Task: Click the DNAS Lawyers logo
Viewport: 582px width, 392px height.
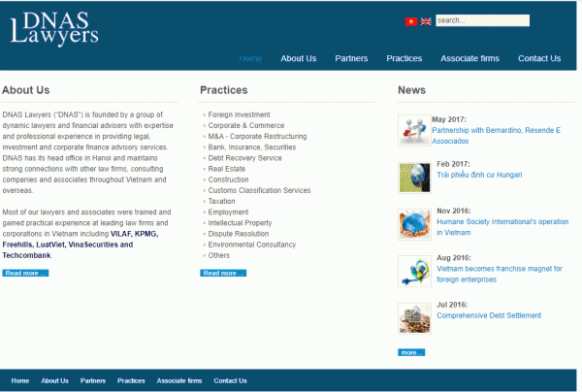Action: [54, 28]
